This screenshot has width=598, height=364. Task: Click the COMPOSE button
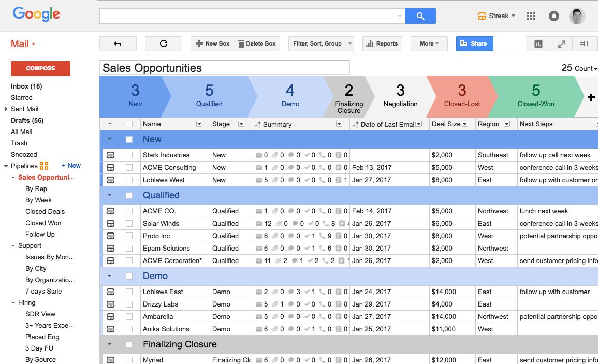40,68
